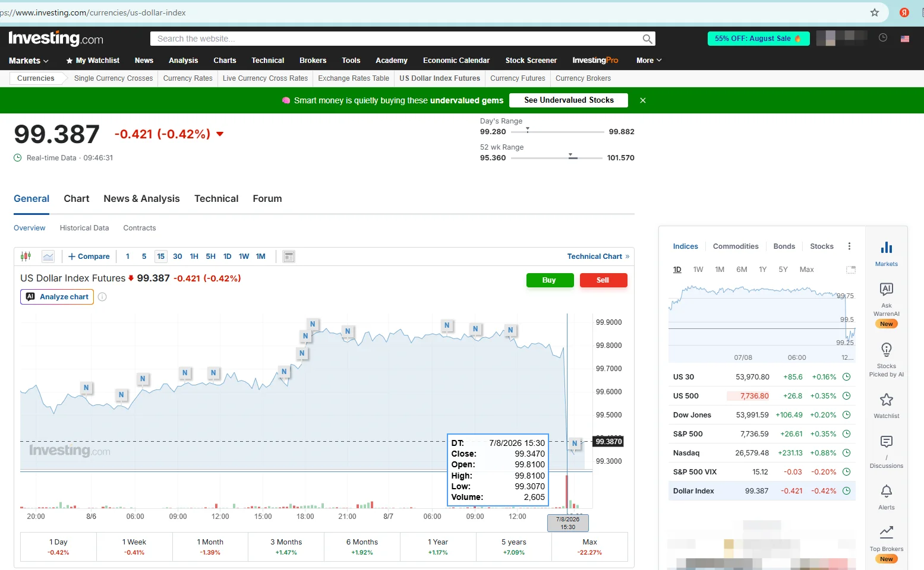Viewport: 924px width, 570px height.
Task: Click the green Buy button
Action: 550,280
